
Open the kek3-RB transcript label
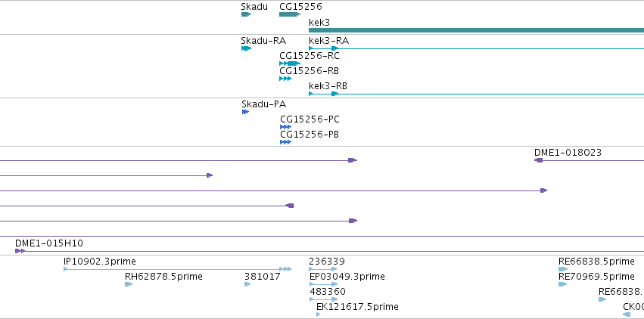click(328, 85)
